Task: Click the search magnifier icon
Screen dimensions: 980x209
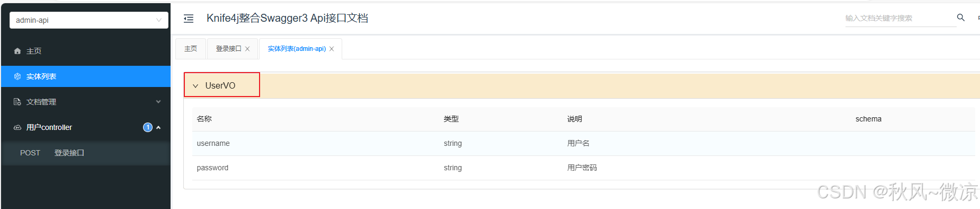Action: pos(960,18)
